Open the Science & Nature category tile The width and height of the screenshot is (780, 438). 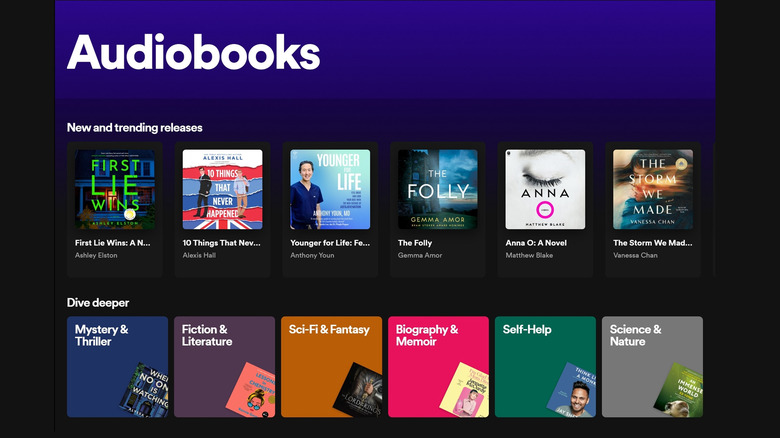click(x=652, y=367)
